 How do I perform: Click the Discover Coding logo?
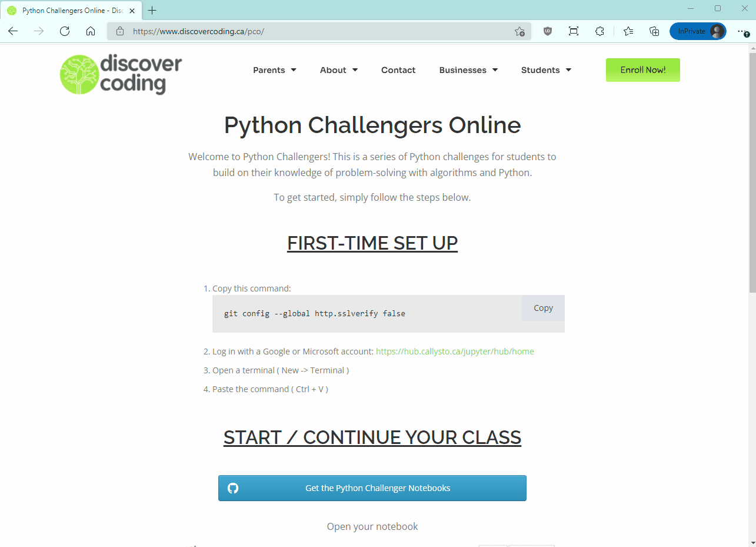(121, 74)
